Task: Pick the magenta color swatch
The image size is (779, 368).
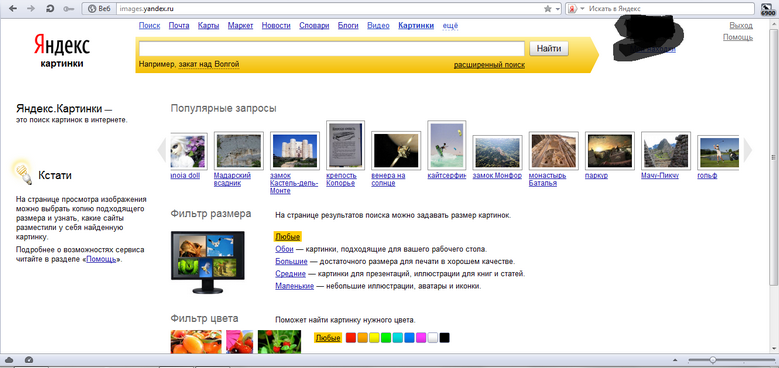Action: point(421,338)
